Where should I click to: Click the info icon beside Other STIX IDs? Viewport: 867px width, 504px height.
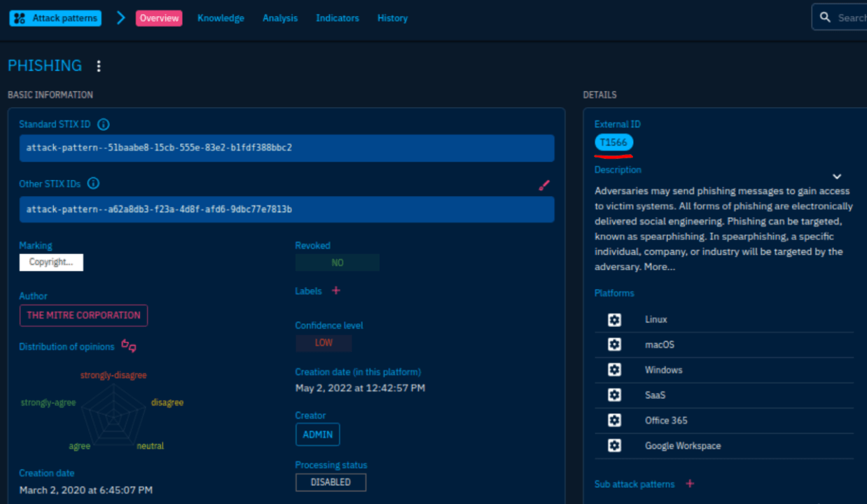(93, 183)
